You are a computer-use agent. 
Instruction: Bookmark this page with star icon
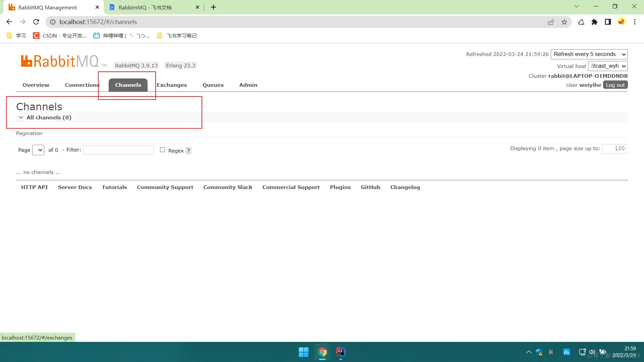point(564,22)
